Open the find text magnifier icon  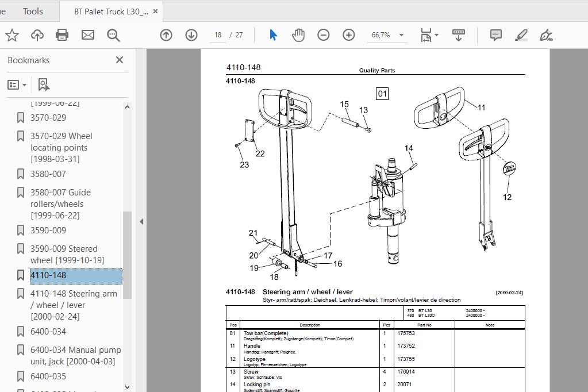point(113,35)
